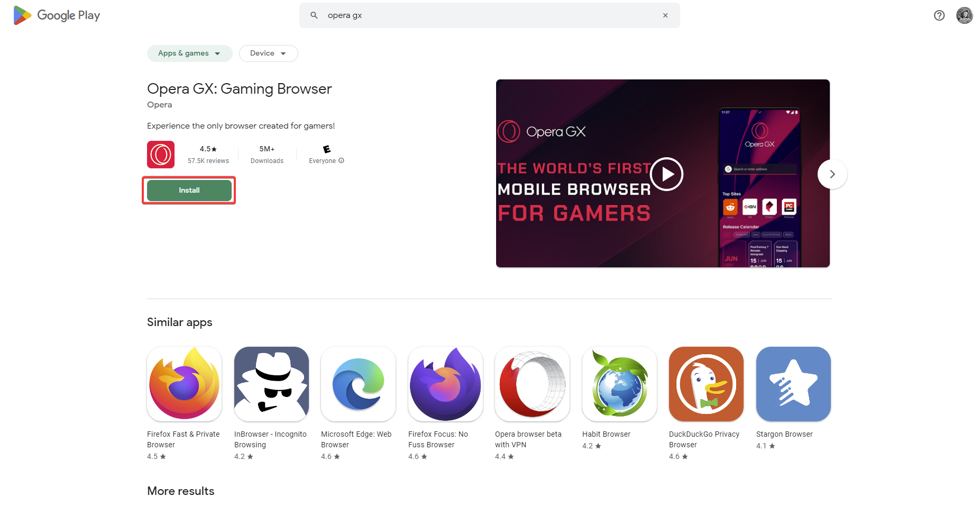Click Microsoft Edge: Web Browser title
The height and width of the screenshot is (505, 980).
356,439
